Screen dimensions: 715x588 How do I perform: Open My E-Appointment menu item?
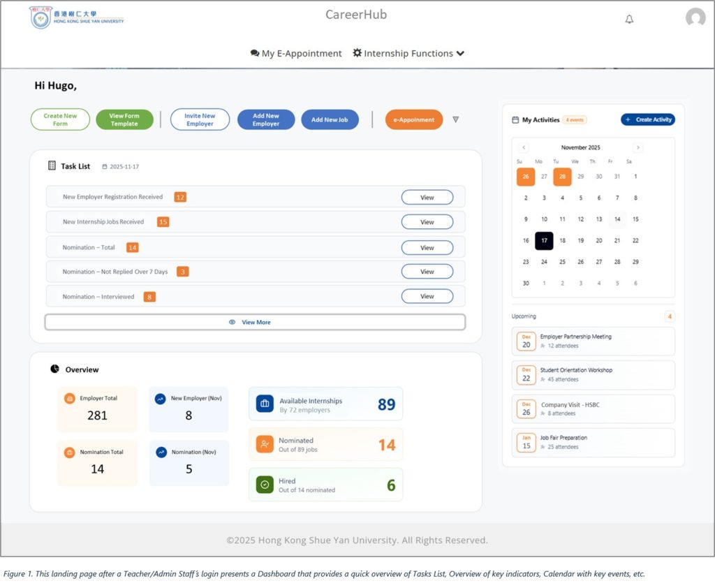[x=296, y=53]
